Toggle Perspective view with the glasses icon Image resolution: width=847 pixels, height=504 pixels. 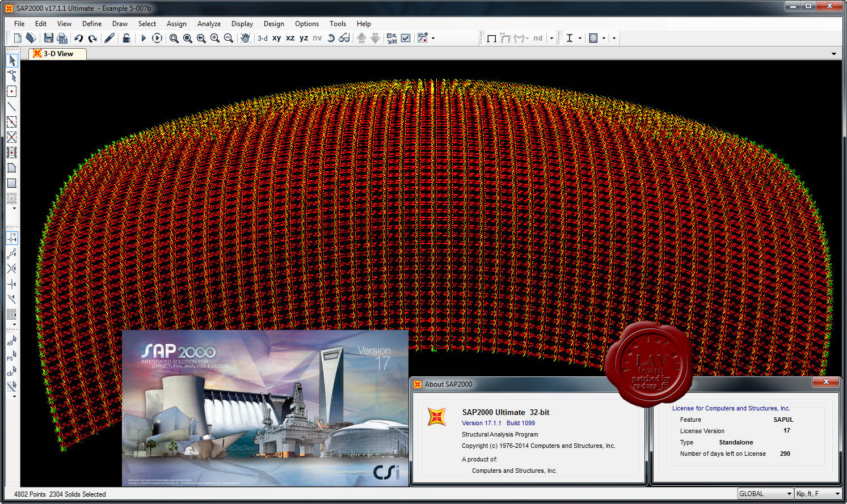pyautogui.click(x=344, y=38)
